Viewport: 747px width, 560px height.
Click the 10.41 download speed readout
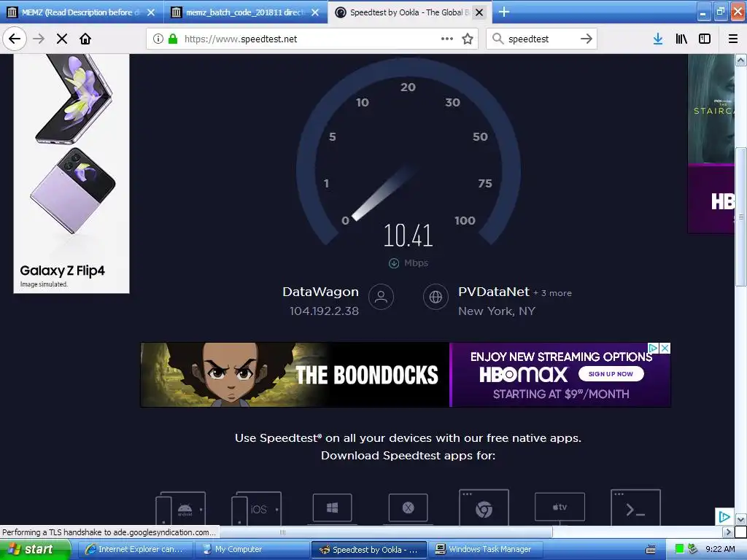409,236
